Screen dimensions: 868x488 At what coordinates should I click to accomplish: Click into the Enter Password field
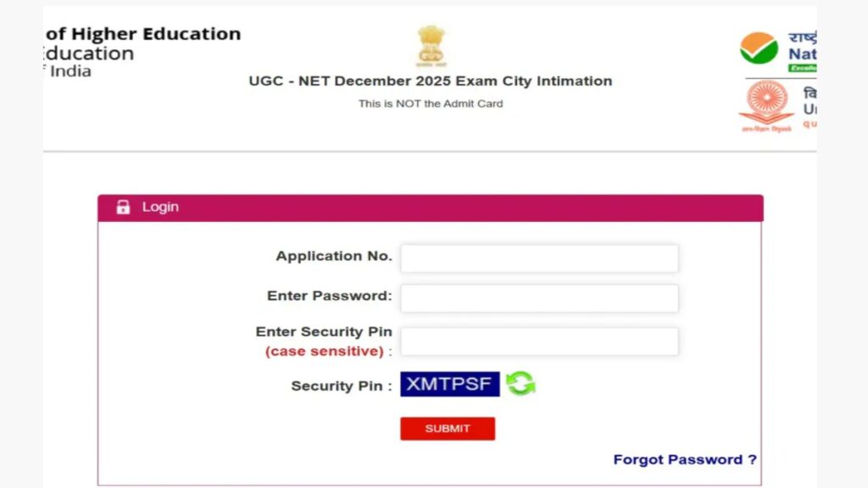point(539,298)
